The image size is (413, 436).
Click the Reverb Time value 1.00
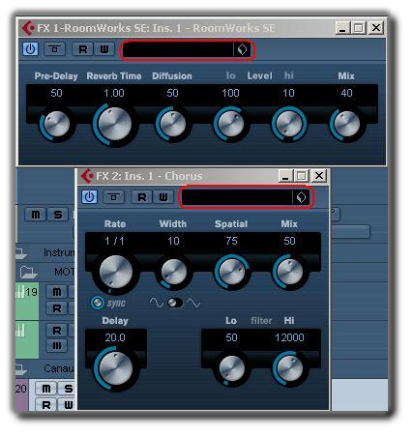pyautogui.click(x=114, y=93)
